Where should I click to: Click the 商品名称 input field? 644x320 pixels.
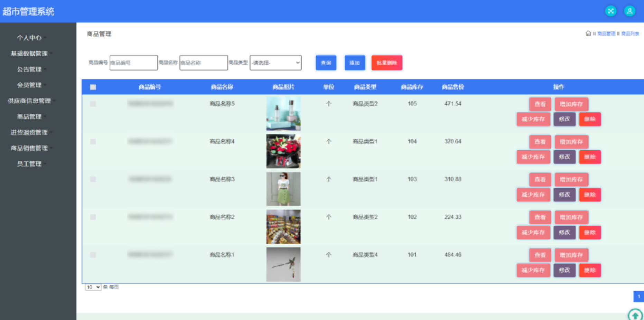pos(204,63)
